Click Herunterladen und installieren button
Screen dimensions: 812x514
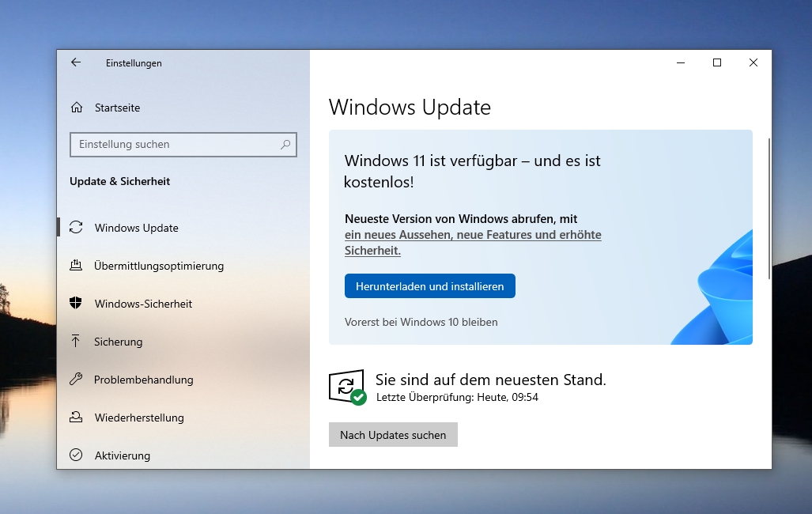430,286
